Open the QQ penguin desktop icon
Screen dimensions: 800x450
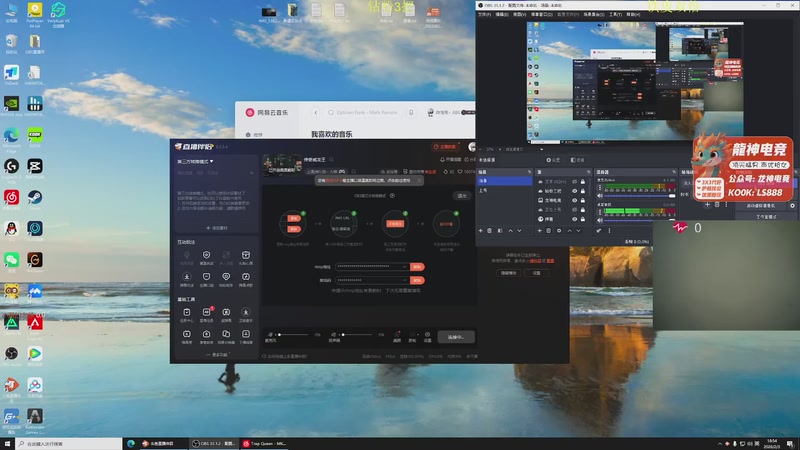click(x=11, y=231)
